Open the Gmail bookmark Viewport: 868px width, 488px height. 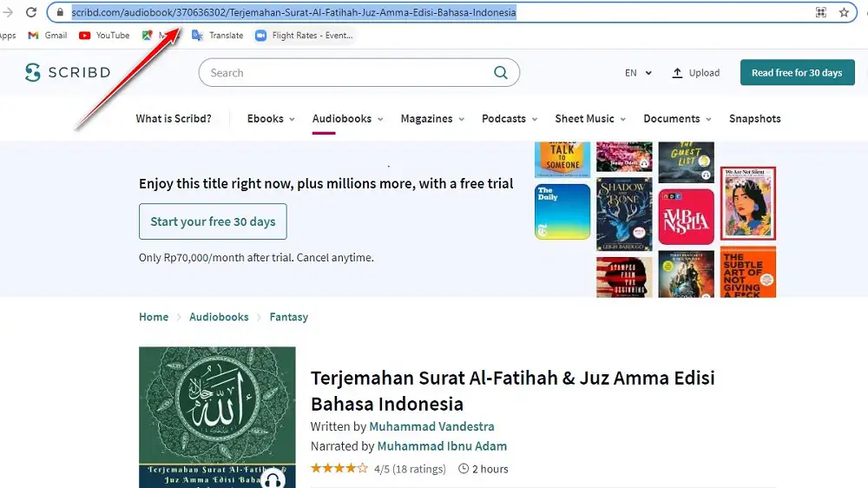[48, 35]
